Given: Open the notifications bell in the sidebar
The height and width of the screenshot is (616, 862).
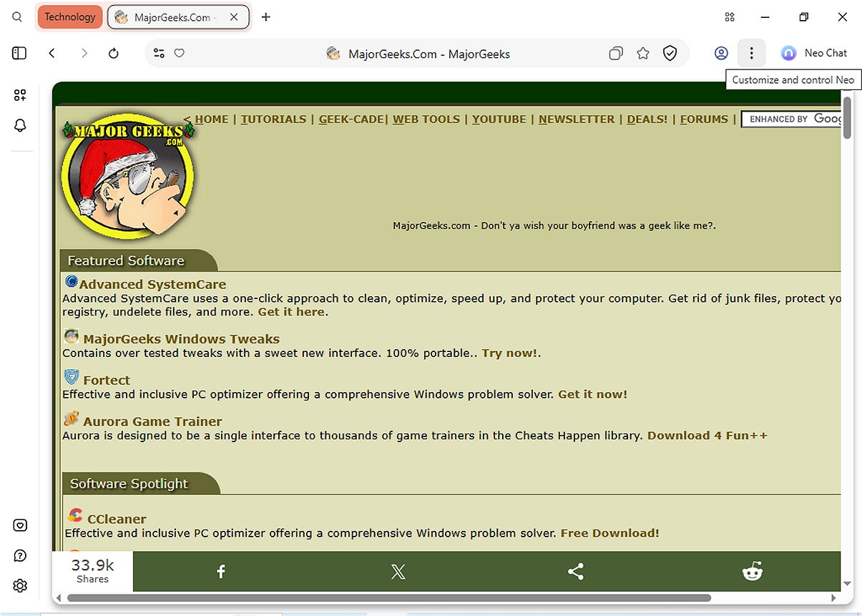Looking at the screenshot, I should [20, 125].
